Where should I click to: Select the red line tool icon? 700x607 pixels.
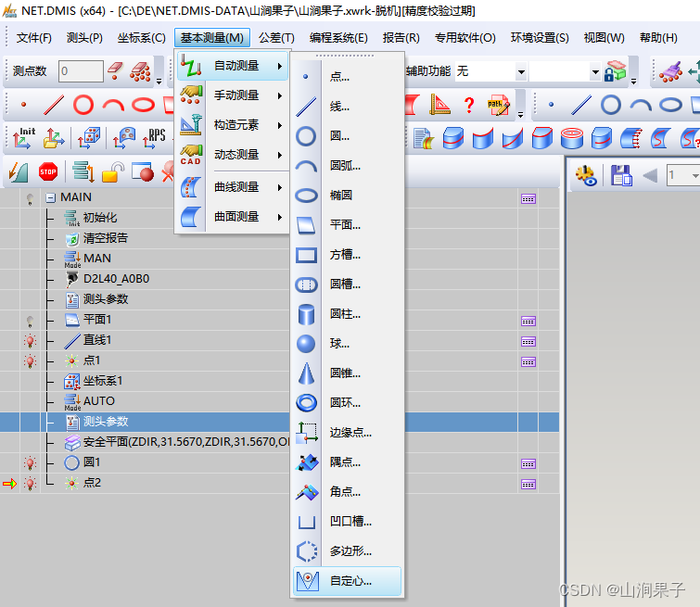[x=54, y=105]
